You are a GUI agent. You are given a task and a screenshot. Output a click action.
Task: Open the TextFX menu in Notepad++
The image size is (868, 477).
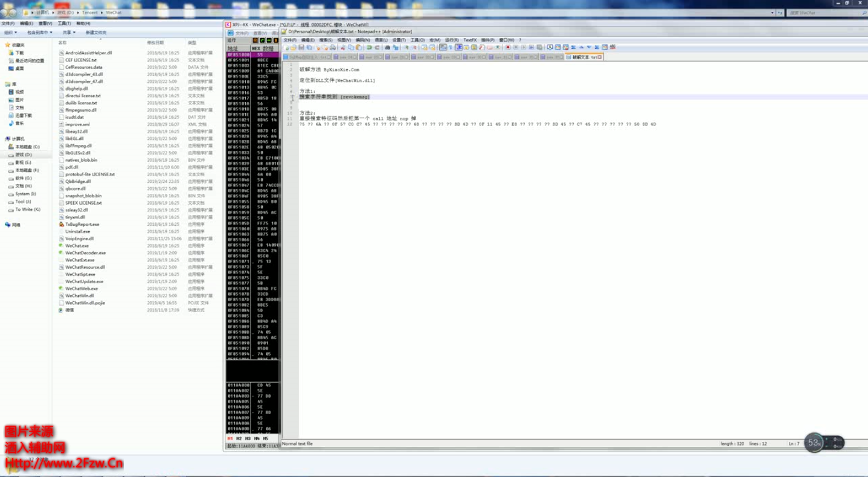coord(470,40)
